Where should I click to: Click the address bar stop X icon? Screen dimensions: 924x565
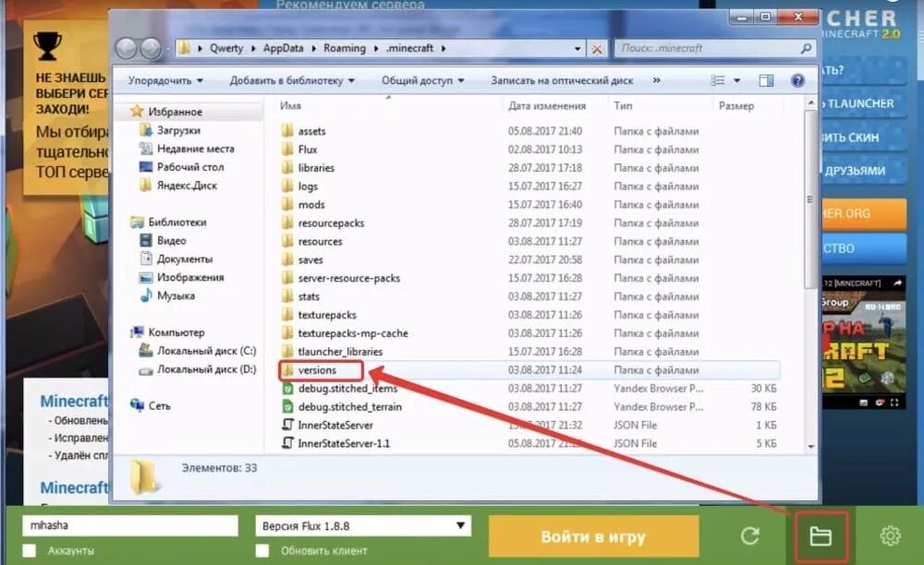coord(596,49)
